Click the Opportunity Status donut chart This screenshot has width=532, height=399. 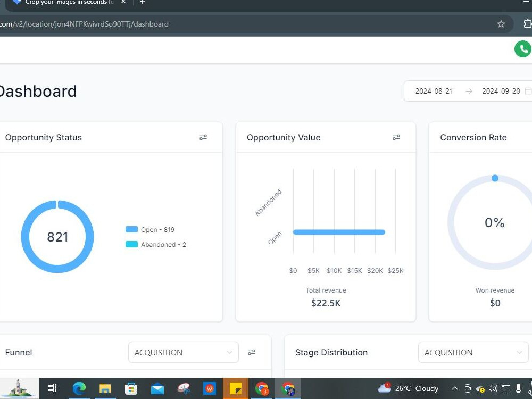tap(57, 237)
